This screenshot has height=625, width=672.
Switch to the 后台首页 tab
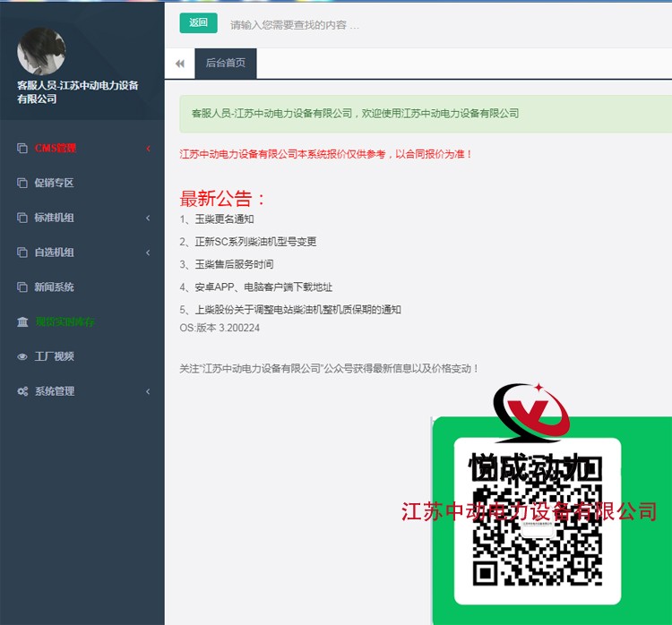[x=226, y=64]
